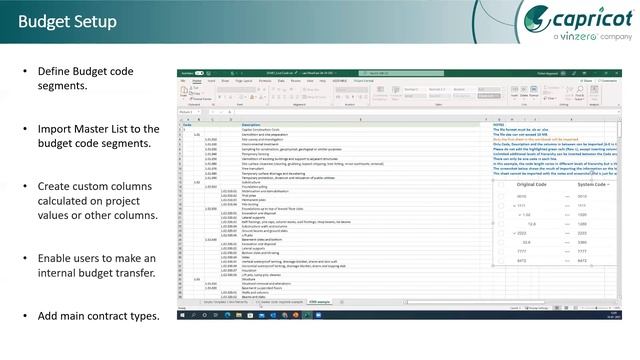Open the Formulas ribbon tab
The height and width of the screenshot is (360, 640).
(x=265, y=81)
